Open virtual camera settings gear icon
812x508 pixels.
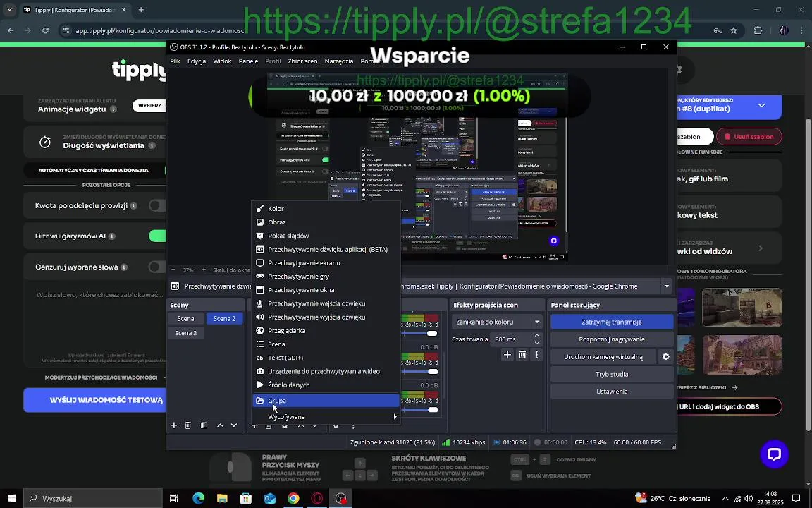[666, 356]
